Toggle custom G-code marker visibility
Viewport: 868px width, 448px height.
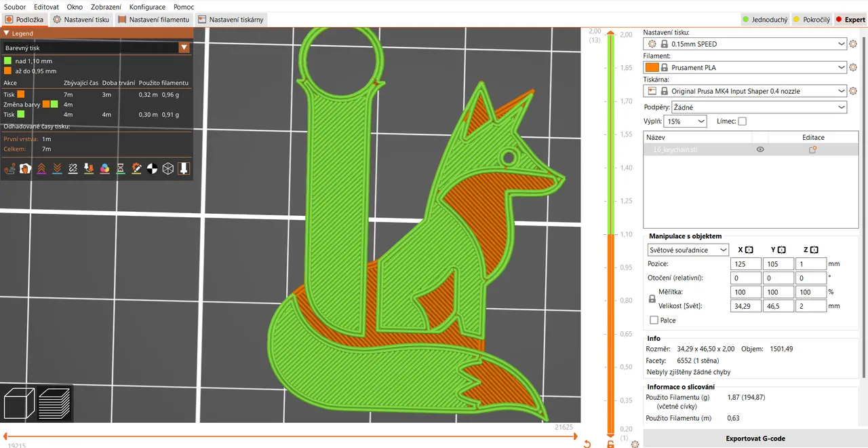click(x=136, y=168)
